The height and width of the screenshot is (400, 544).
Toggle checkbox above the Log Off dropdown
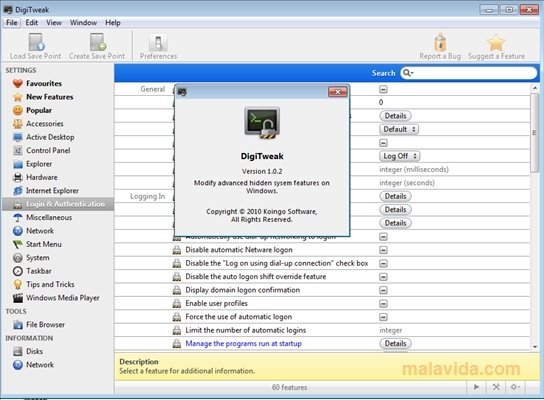pos(383,143)
